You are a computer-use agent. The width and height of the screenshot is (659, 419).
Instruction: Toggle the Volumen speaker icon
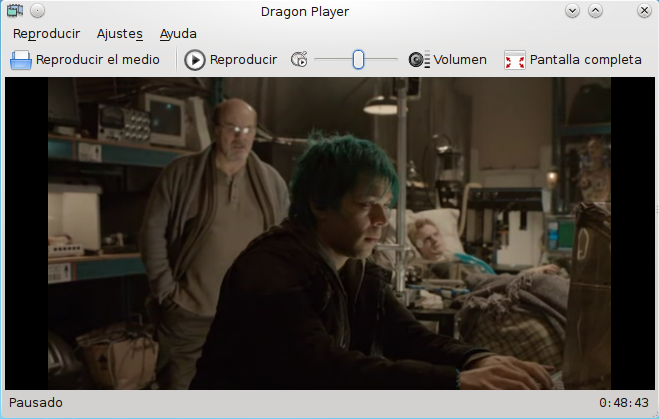[x=419, y=60]
